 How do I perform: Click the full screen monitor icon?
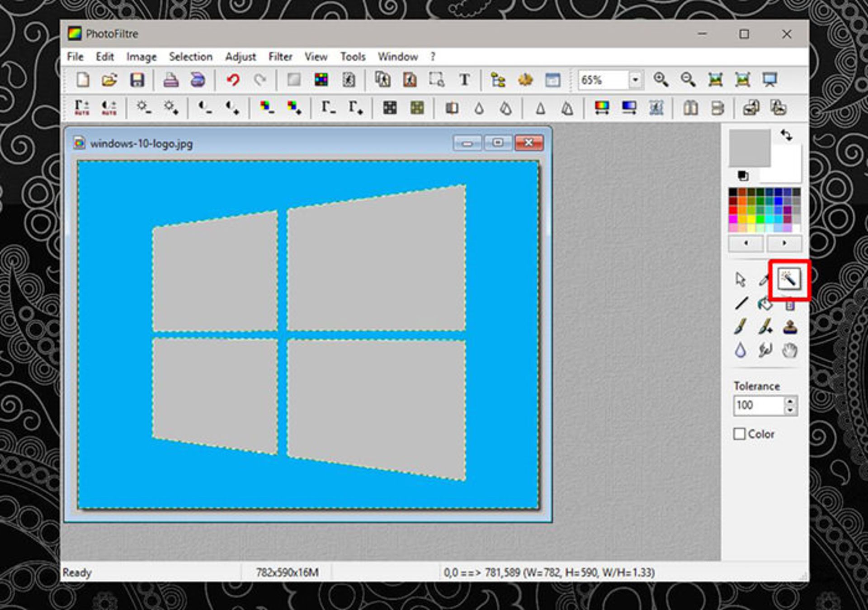[x=770, y=80]
